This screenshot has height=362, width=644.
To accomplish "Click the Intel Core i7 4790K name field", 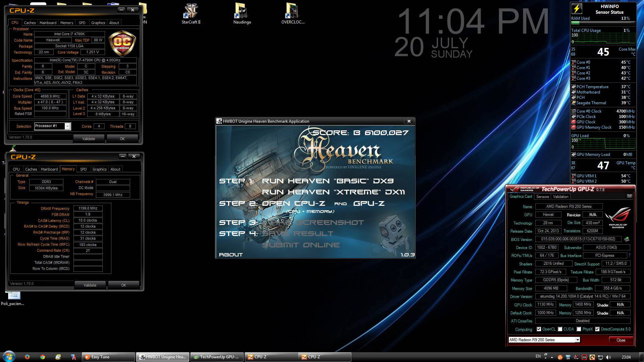I will tap(69, 34).
